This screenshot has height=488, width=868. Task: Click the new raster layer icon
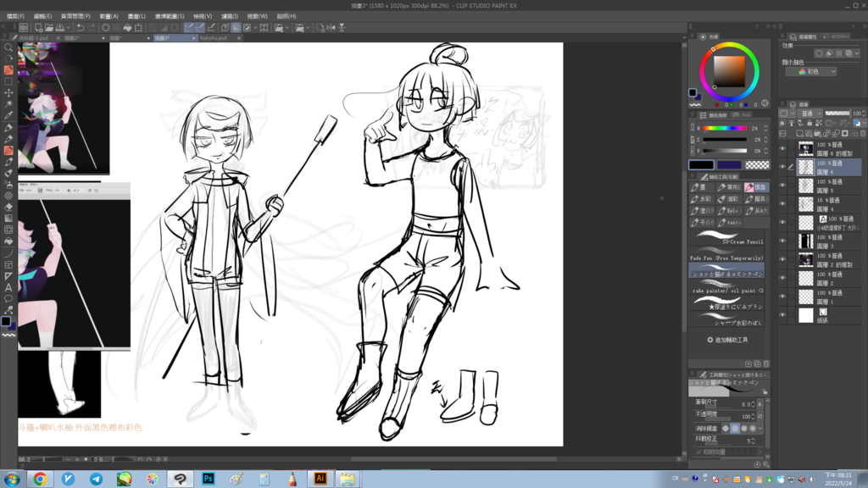[x=800, y=133]
